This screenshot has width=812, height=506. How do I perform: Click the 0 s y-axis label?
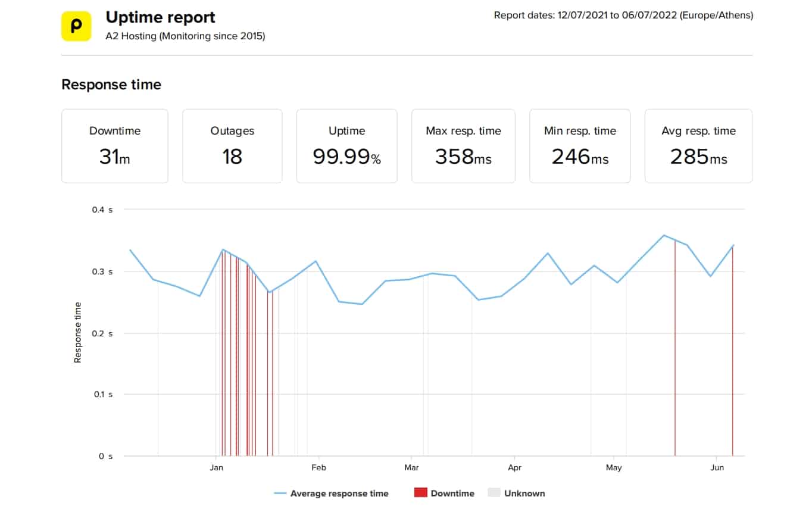click(106, 456)
